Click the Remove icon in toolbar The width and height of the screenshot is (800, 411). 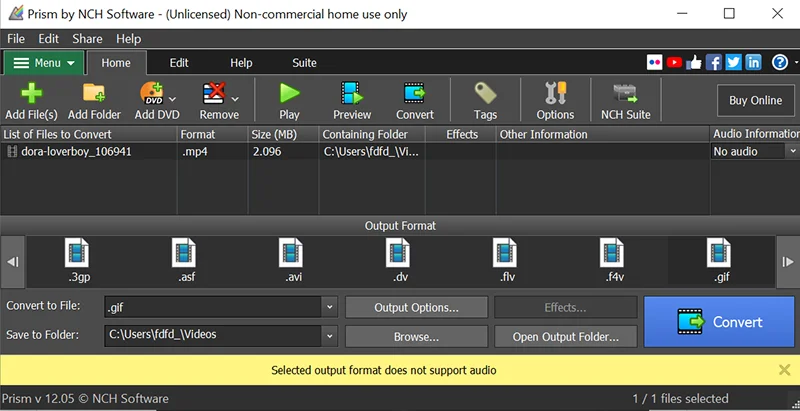214,93
